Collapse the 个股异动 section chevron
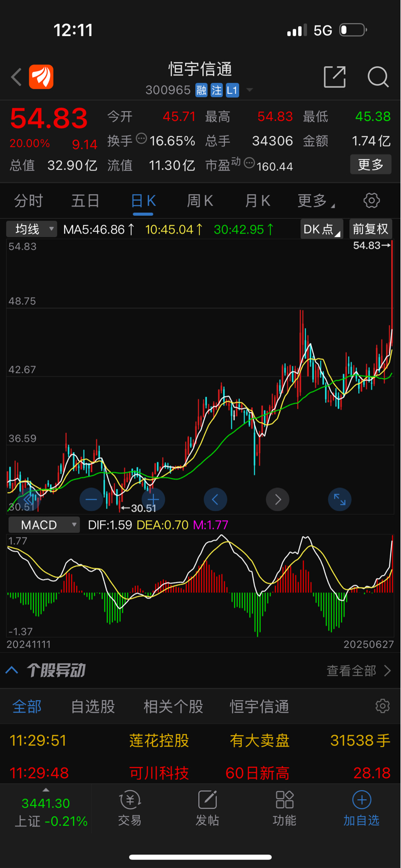Screen dimensions: 401x868 (12, 670)
